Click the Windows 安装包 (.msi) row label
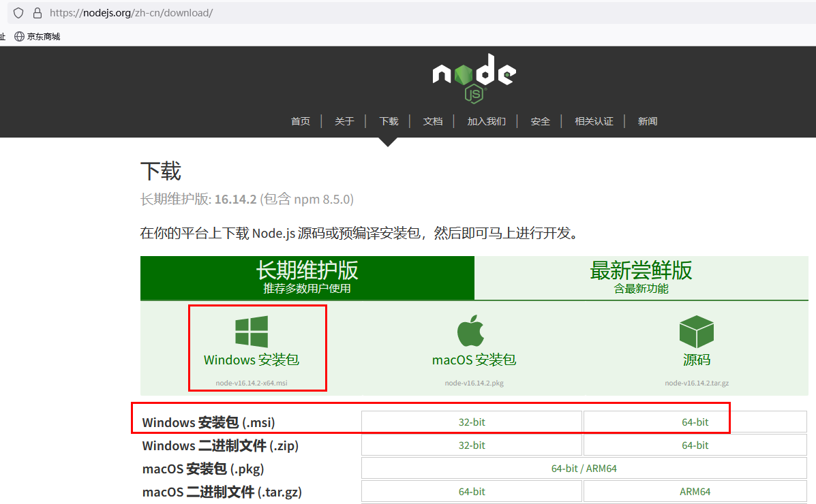Image resolution: width=816 pixels, height=504 pixels. pos(208,422)
